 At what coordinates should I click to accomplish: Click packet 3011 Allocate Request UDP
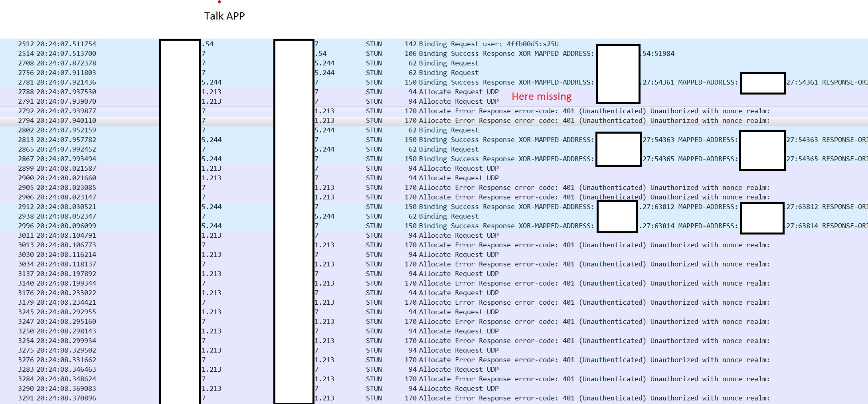[434, 235]
